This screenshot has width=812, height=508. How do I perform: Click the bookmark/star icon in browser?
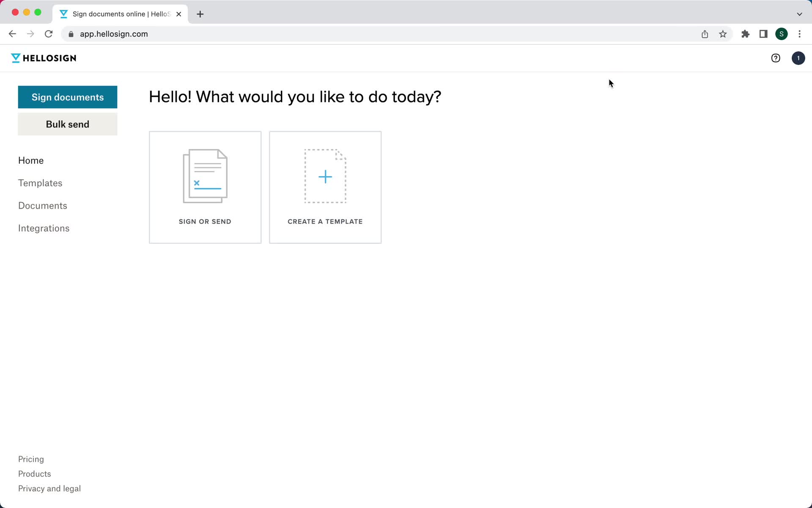[x=724, y=33]
